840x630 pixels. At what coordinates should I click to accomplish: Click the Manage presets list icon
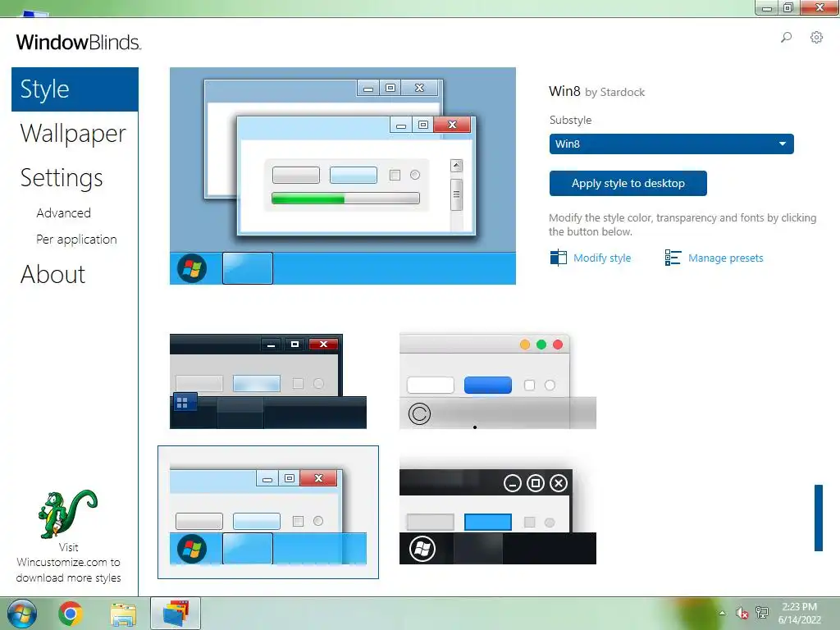coord(673,258)
